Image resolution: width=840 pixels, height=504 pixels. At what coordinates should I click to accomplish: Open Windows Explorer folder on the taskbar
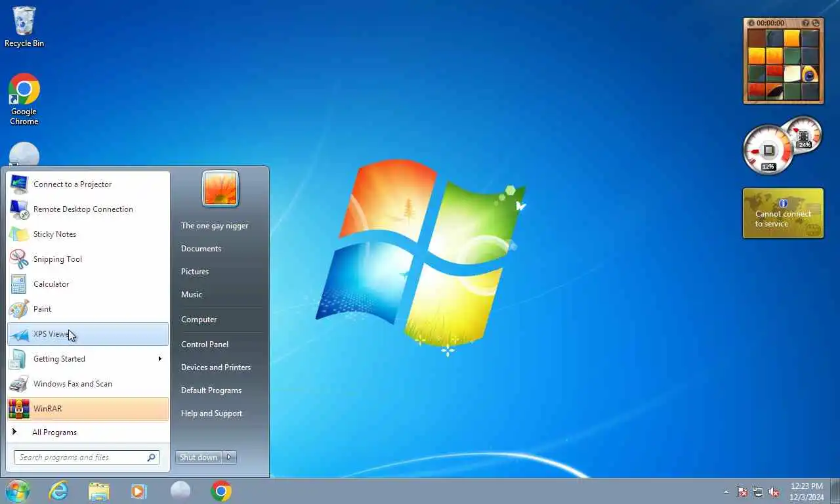click(x=99, y=491)
